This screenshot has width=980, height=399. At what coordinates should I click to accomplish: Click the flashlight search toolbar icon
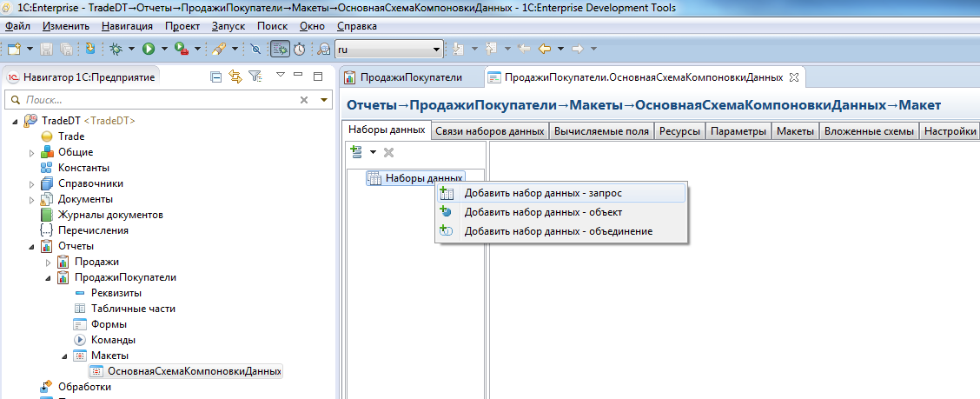pyautogui.click(x=219, y=49)
